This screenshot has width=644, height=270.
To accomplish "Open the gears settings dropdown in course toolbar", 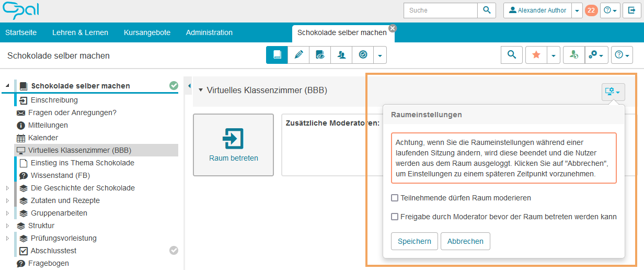I will click(x=596, y=54).
